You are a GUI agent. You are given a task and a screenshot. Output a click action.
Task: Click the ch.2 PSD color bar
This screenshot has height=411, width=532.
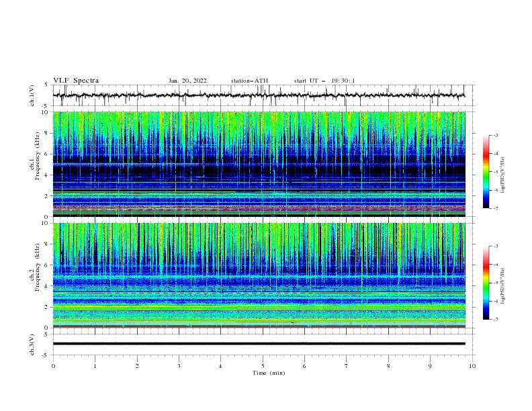coord(486,283)
